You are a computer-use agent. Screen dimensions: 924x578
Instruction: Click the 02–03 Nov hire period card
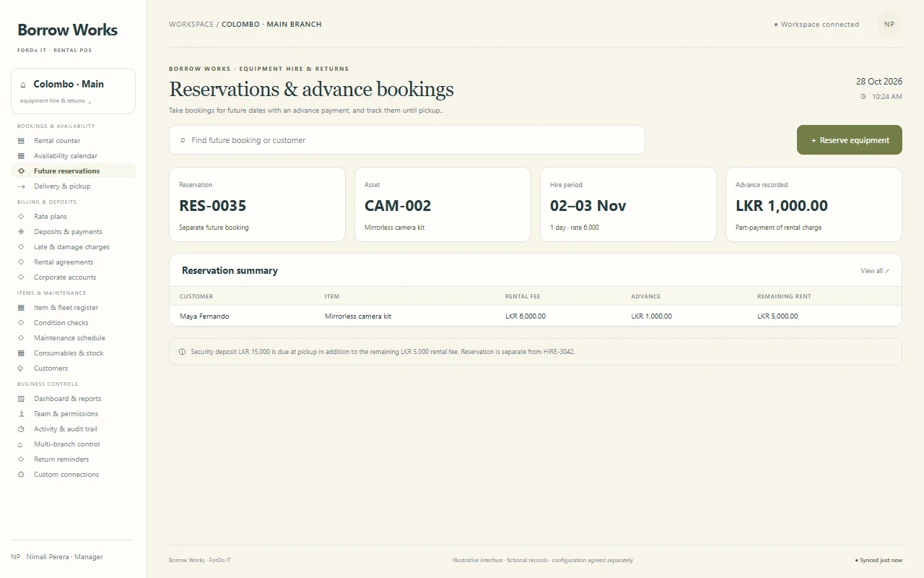(x=628, y=204)
